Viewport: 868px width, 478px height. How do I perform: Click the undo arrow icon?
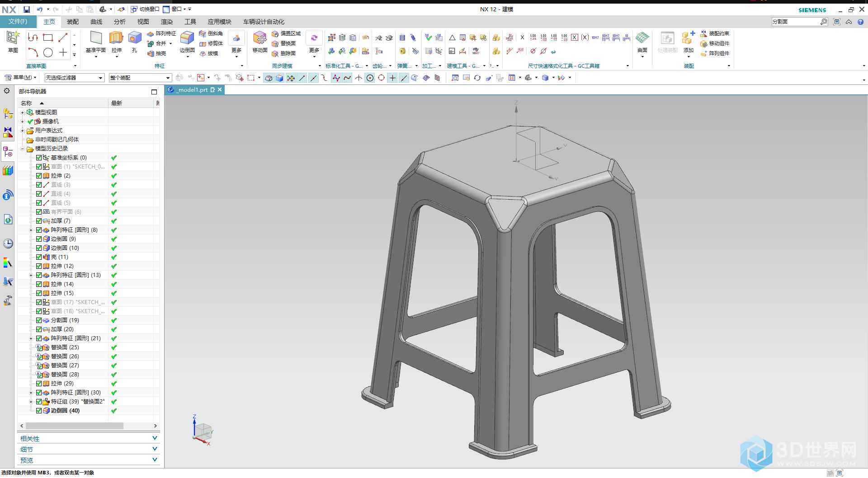tap(40, 9)
